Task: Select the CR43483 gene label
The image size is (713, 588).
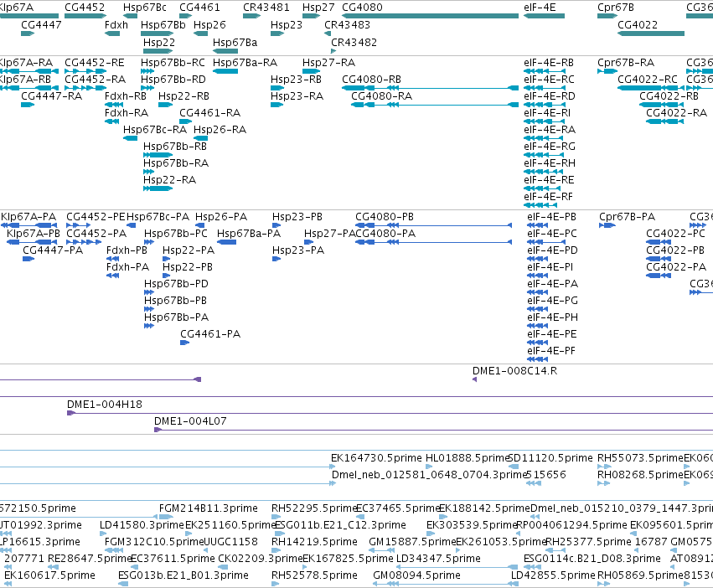Action: (x=347, y=24)
